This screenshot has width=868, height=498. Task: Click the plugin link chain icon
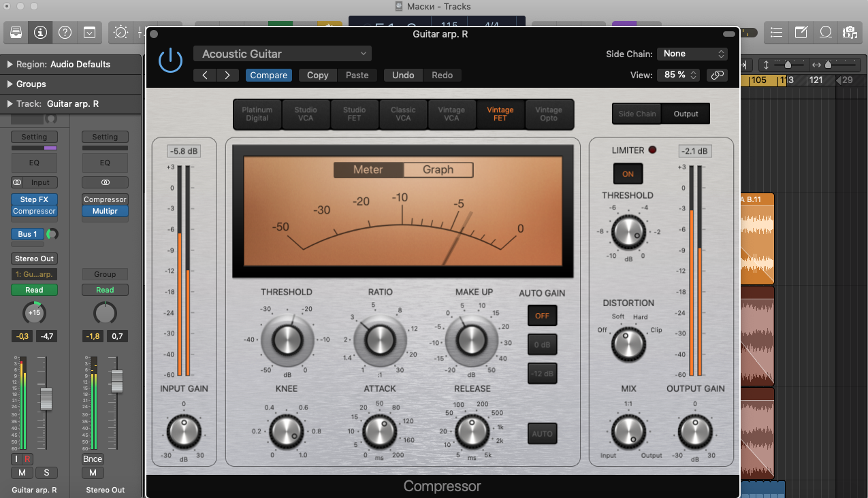[x=716, y=75]
